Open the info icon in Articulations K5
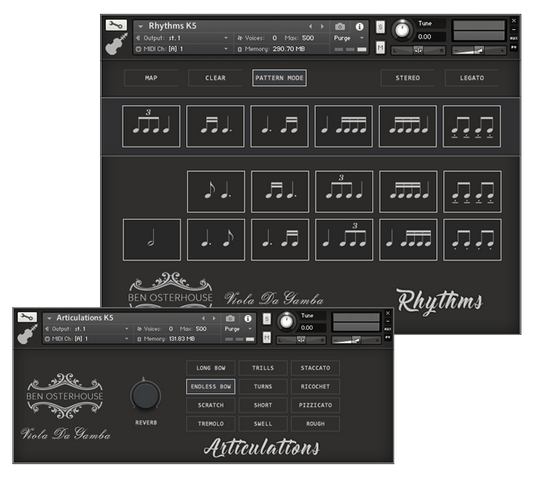 pyautogui.click(x=248, y=318)
